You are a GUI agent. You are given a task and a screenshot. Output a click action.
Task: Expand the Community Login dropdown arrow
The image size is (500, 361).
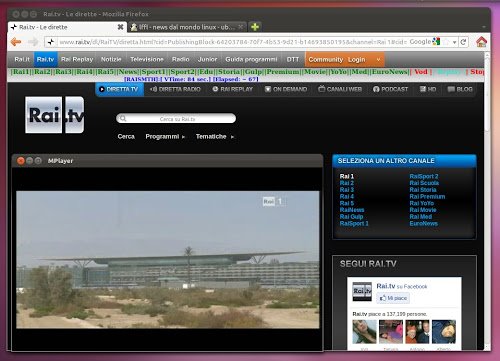378,60
